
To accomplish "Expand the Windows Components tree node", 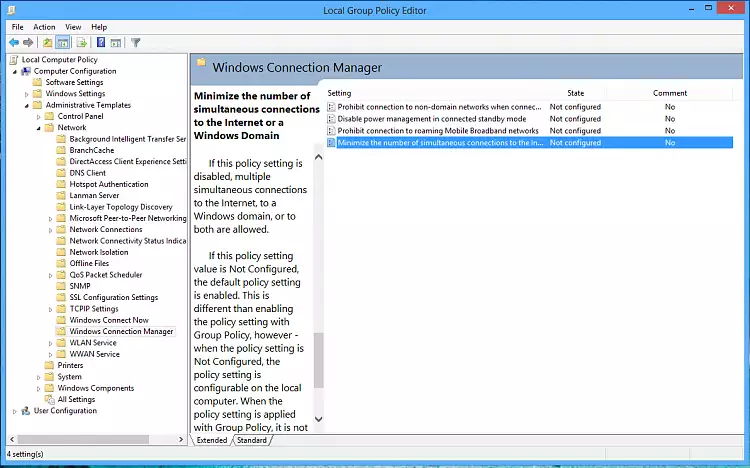I will coord(39,388).
